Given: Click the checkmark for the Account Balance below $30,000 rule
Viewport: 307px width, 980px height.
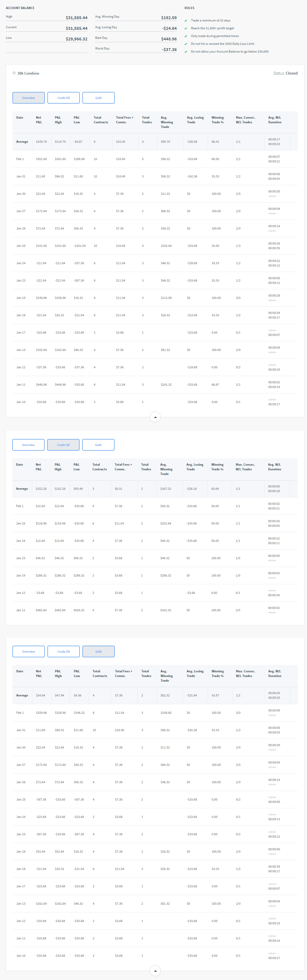Looking at the screenshot, I should 186,52.
